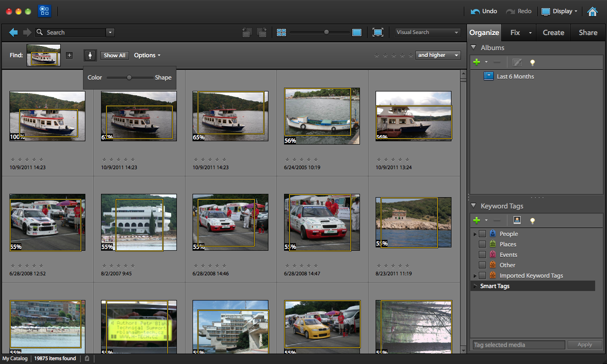Open Keyword Tags tips lightbulb

point(533,220)
